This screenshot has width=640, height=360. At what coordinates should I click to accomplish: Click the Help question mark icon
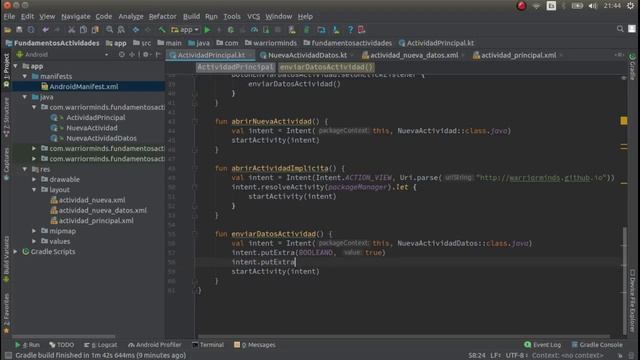350,30
